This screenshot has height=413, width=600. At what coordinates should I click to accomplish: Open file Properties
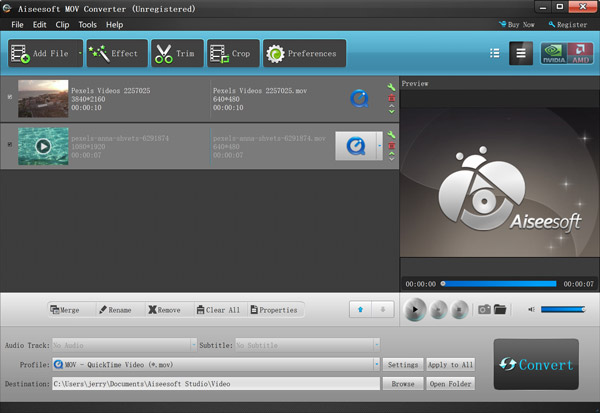274,310
